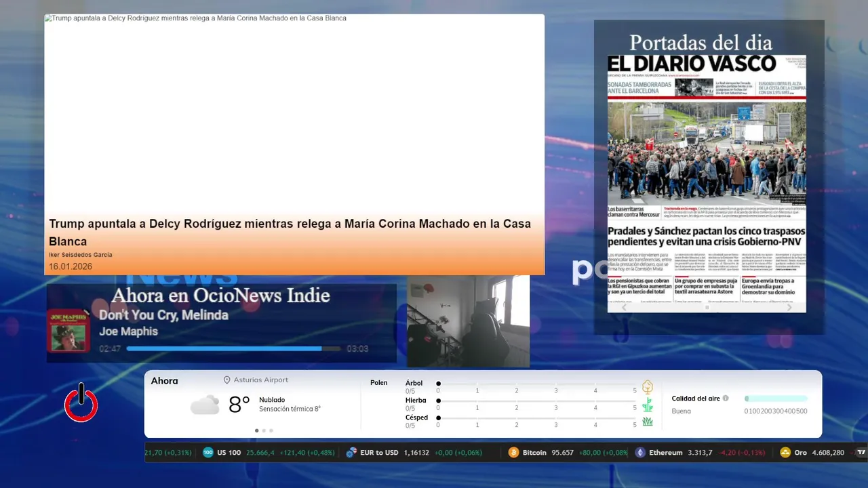The image size is (868, 488).
Task: Click author name Iker Seisdedos García
Action: coord(81,255)
